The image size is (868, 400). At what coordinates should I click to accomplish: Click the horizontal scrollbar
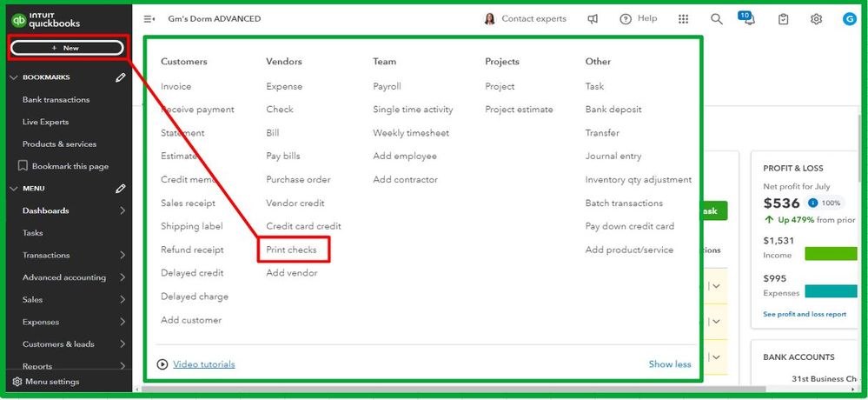pyautogui.click(x=454, y=390)
